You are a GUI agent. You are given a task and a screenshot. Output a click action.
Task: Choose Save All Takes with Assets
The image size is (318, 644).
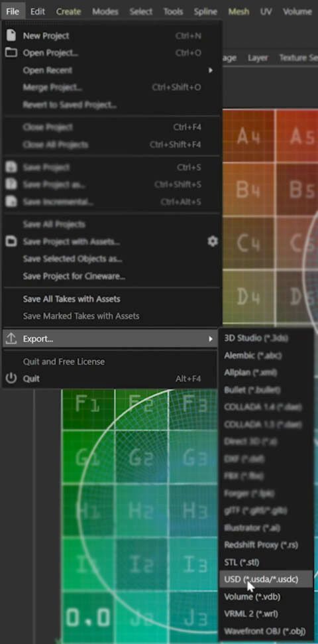click(72, 299)
